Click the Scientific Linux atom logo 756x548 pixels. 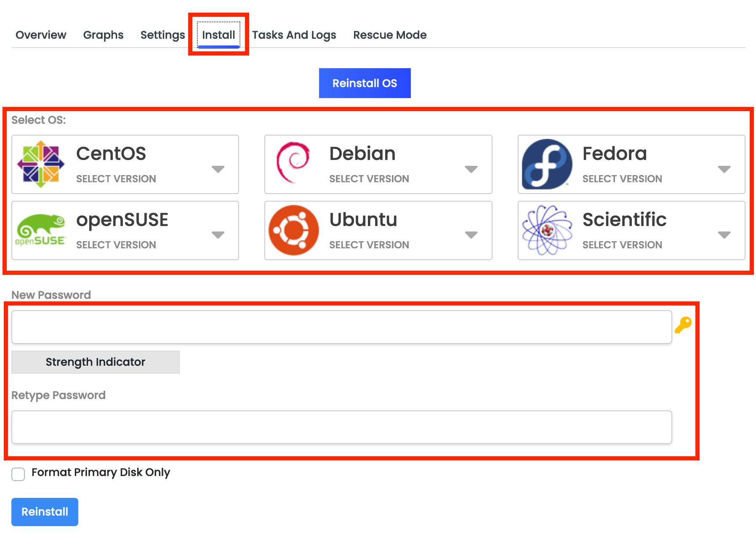coord(547,230)
